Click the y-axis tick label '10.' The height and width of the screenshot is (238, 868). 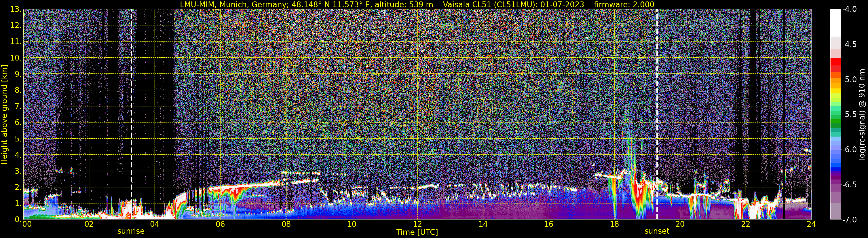tap(16, 58)
